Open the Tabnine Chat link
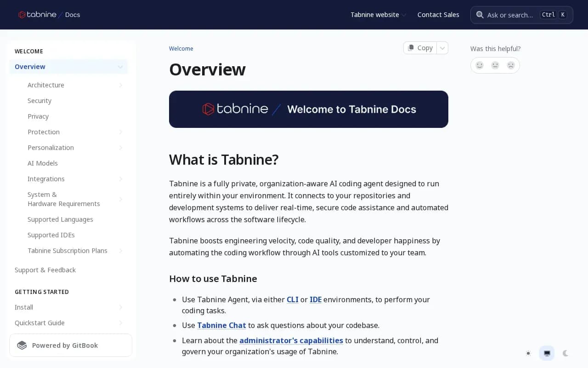The height and width of the screenshot is (368, 588). click(x=221, y=325)
